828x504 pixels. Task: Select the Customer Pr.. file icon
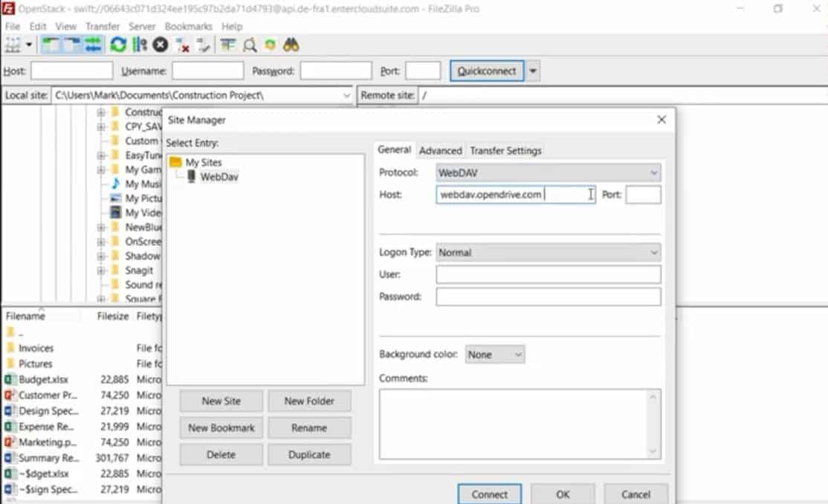point(10,395)
